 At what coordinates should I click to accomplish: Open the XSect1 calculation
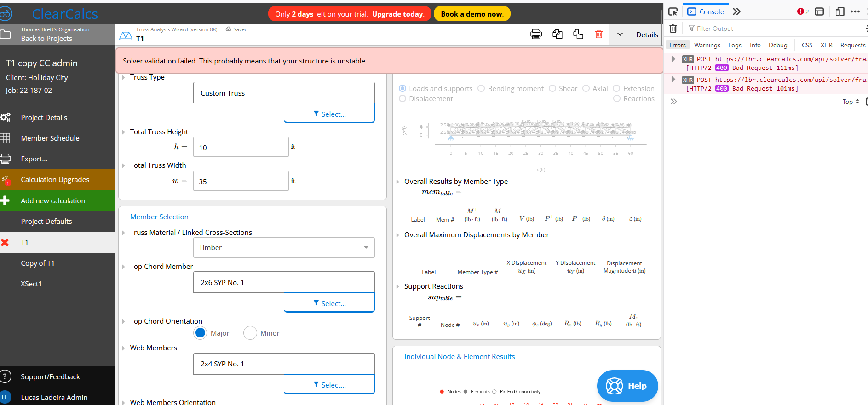coord(57,284)
